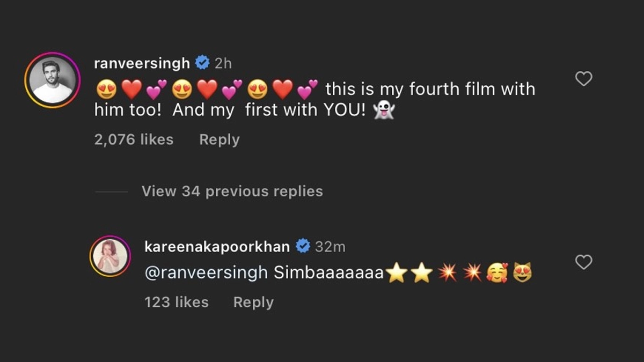Click the ghost emoji in Ranveer's comment

point(383,110)
